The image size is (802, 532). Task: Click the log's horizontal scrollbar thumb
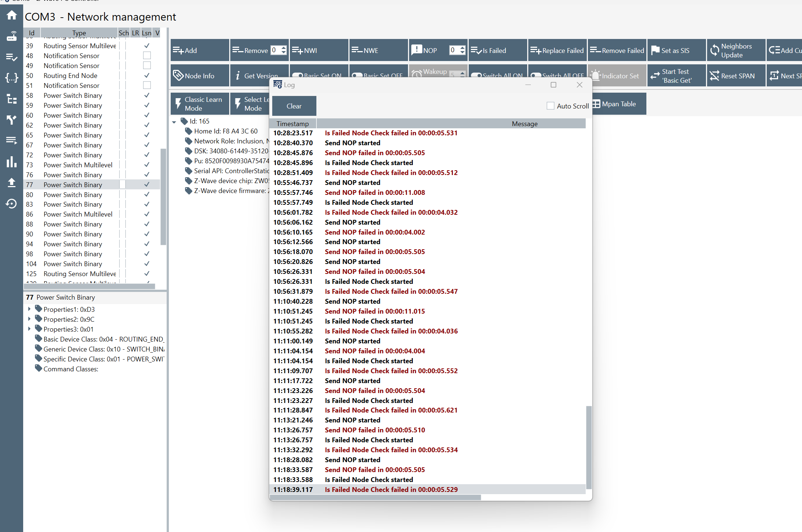coord(375,497)
